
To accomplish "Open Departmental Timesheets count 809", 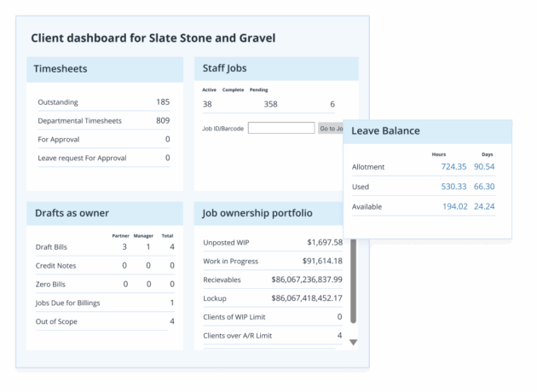I will point(163,120).
